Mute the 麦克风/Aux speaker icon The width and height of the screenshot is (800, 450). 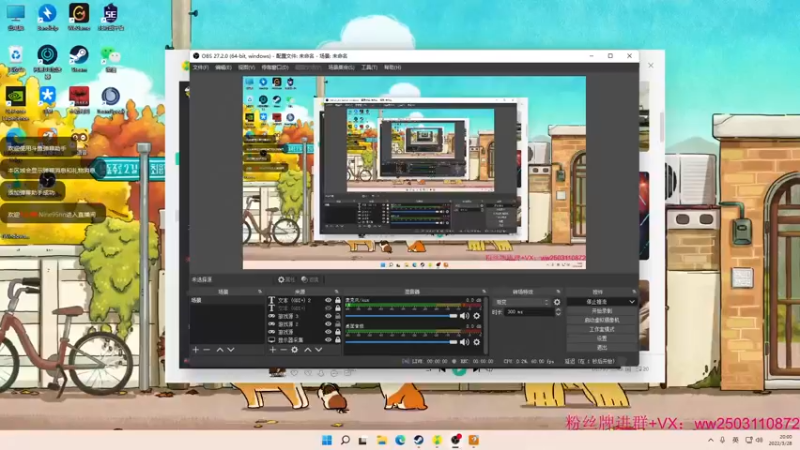464,316
